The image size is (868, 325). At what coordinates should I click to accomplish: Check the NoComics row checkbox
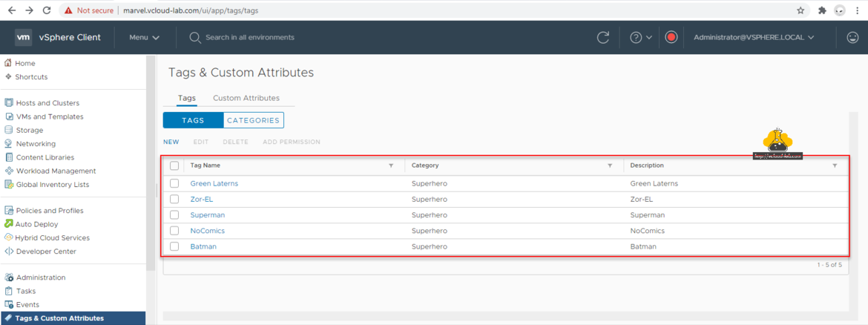(x=174, y=230)
